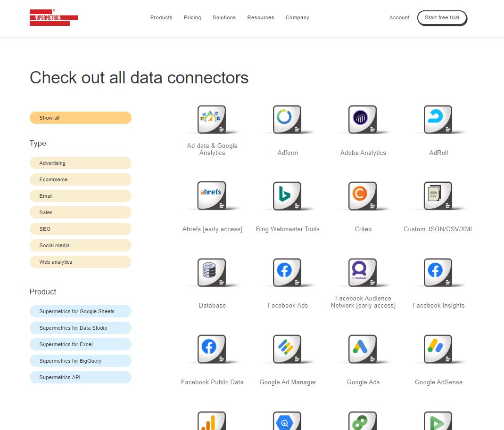504x430 pixels.
Task: Click Ahrefs [early access] label
Action: coord(212,229)
